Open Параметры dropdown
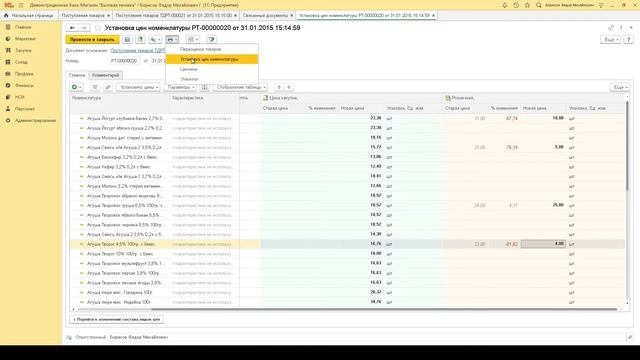This screenshot has width=640, height=360. 181,87
